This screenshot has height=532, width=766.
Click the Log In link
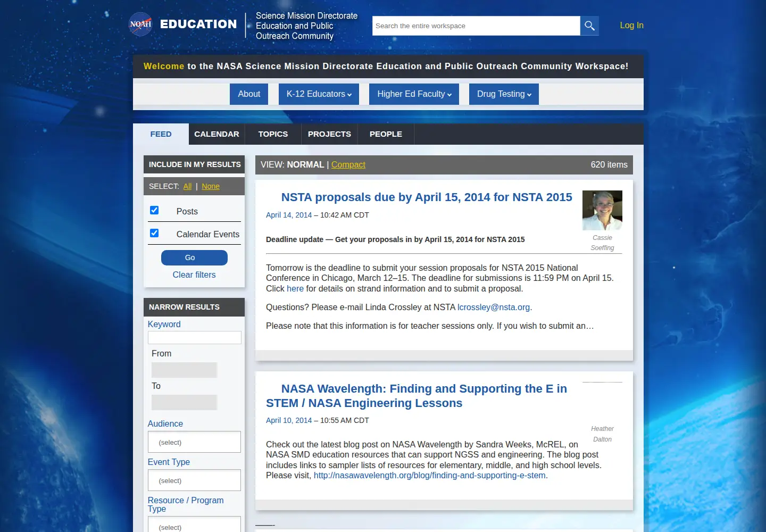point(631,25)
